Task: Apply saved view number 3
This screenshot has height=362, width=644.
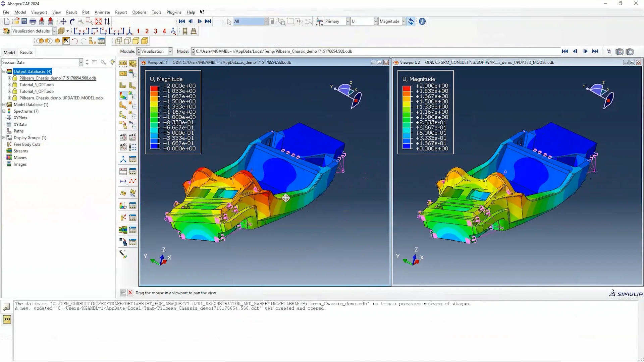Action: (156, 31)
